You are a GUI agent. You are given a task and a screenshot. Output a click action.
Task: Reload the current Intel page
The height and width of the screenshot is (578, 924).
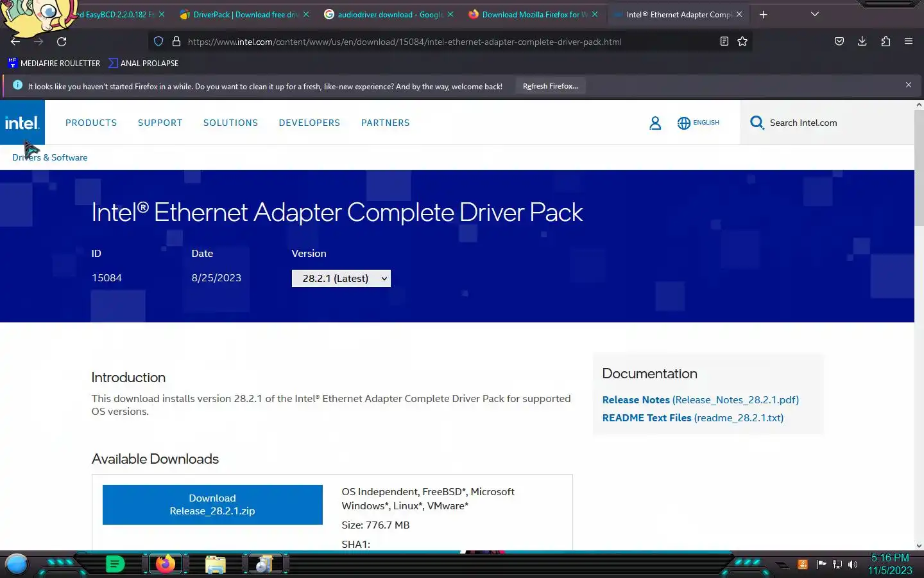click(62, 42)
